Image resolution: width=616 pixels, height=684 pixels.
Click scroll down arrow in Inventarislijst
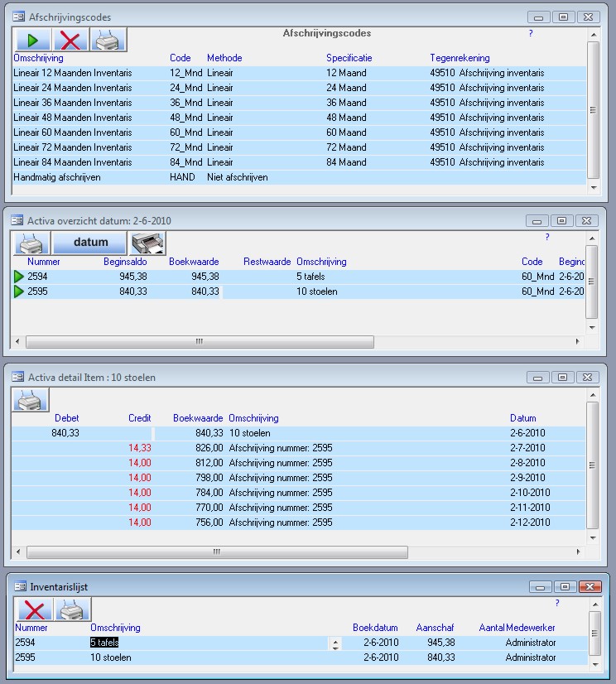[x=595, y=665]
